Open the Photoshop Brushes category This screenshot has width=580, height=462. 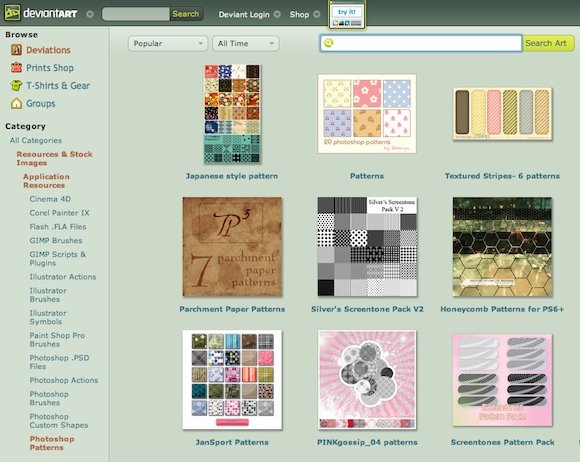[49, 398]
